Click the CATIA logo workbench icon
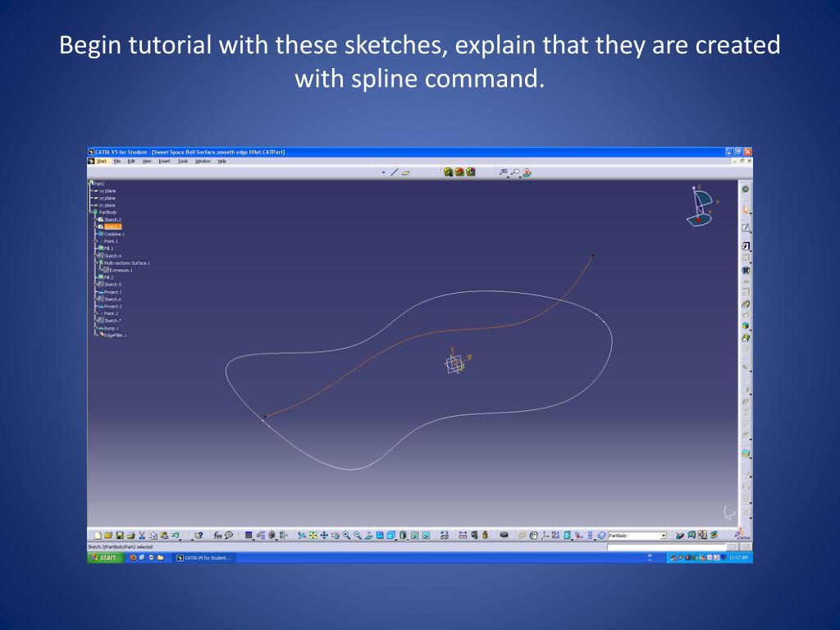The height and width of the screenshot is (630, 840). [x=742, y=535]
